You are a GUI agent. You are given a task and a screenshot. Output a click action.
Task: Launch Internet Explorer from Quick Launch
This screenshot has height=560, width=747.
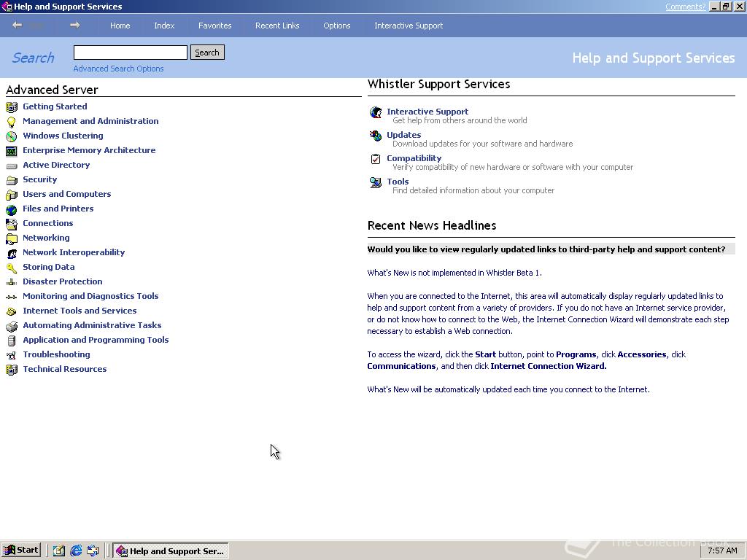point(76,551)
